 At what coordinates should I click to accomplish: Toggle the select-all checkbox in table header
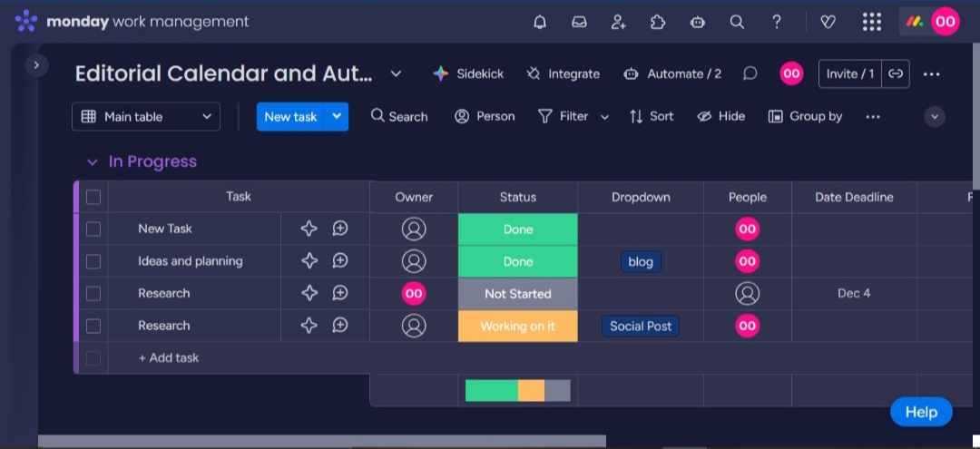(93, 197)
